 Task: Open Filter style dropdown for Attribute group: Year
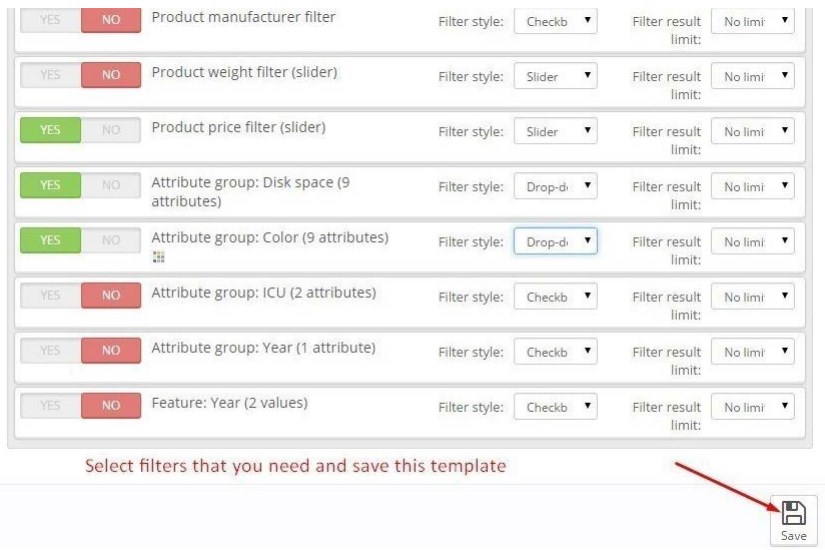point(555,352)
